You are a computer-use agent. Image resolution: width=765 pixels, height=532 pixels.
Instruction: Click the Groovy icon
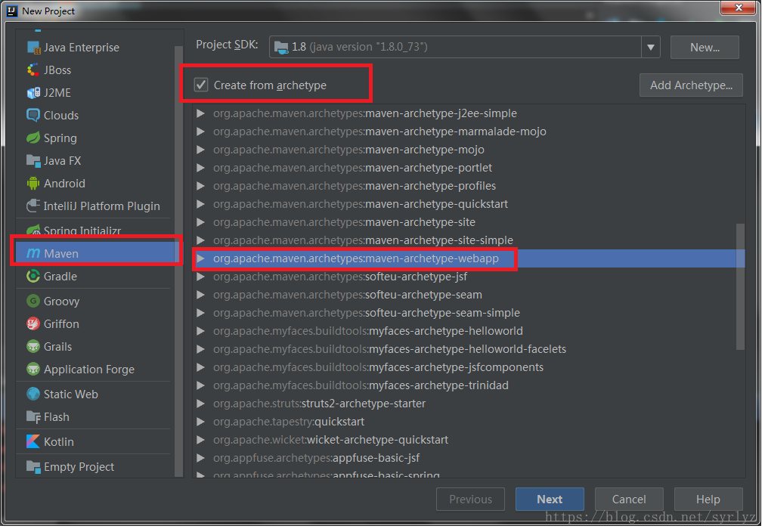[33, 302]
